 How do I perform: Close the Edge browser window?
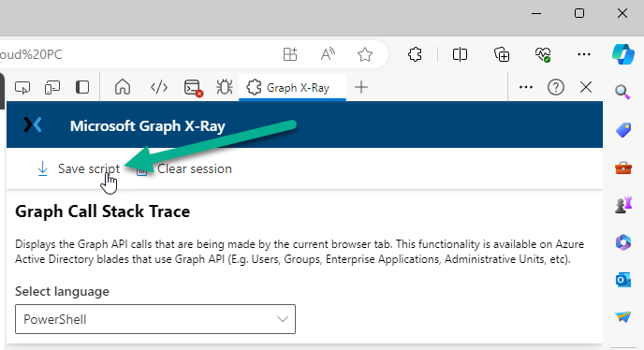[622, 13]
